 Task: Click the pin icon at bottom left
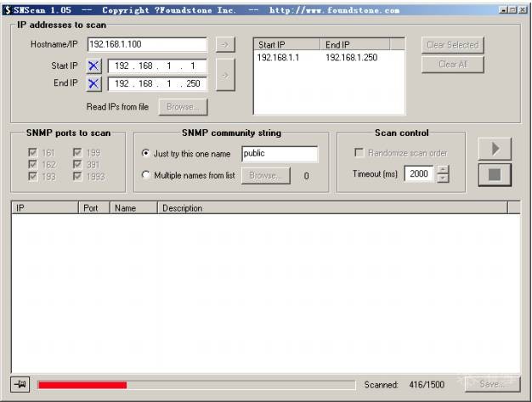(20, 384)
